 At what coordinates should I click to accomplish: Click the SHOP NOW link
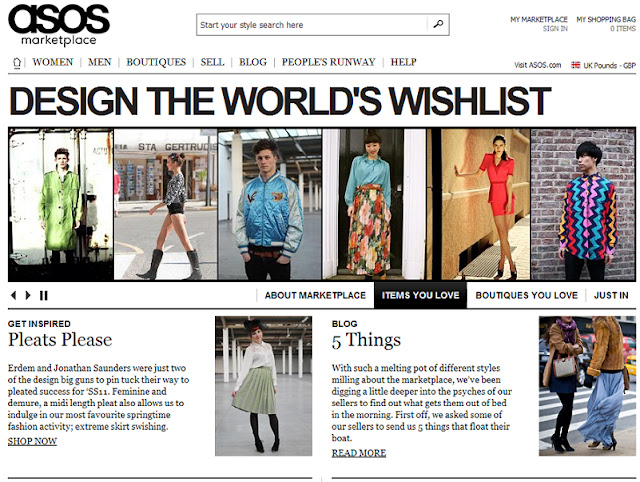pyautogui.click(x=32, y=441)
